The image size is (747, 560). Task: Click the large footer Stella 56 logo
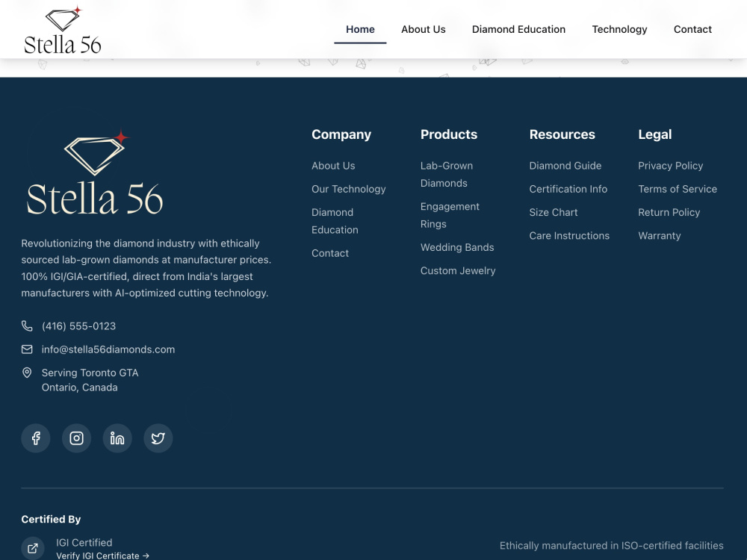[x=94, y=172]
